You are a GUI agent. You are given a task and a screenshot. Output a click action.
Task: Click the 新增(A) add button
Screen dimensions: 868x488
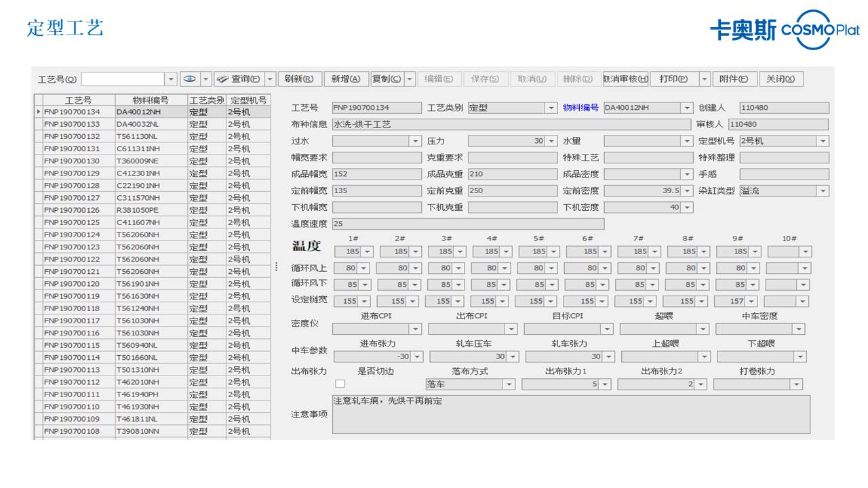click(x=346, y=79)
